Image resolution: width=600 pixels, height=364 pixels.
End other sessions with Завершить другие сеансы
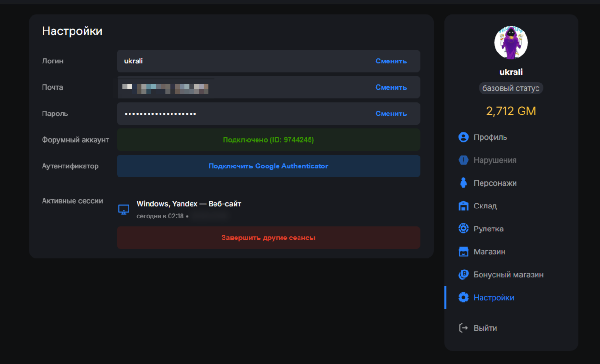pos(268,238)
